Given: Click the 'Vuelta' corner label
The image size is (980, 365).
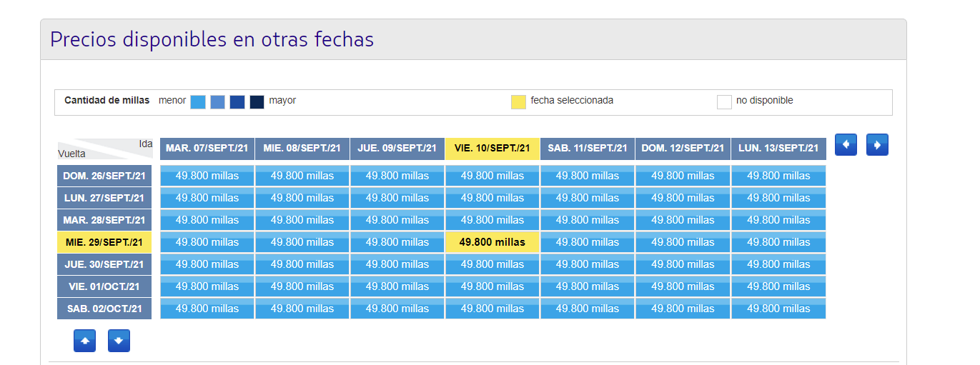Looking at the screenshot, I should pos(71,153).
